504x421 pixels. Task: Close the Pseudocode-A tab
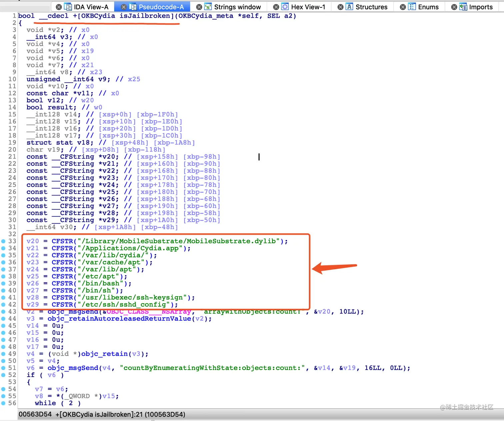coord(123,7)
